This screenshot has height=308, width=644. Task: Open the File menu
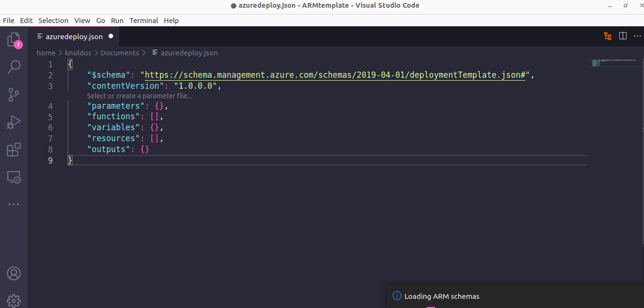pyautogui.click(x=9, y=21)
